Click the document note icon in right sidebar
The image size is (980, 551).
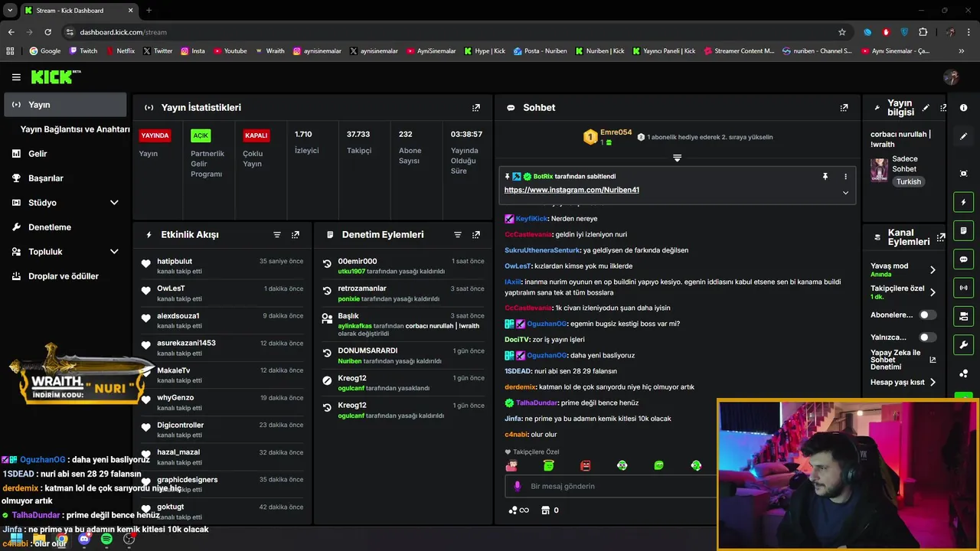[964, 230]
